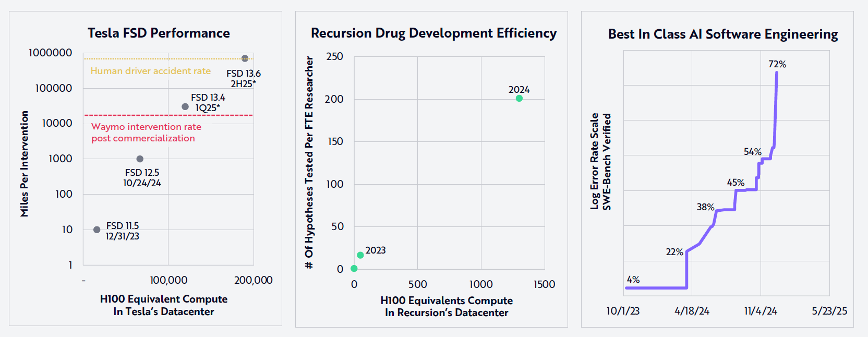The height and width of the screenshot is (337, 868).
Task: Click the "2024" point label
Action: [519, 90]
